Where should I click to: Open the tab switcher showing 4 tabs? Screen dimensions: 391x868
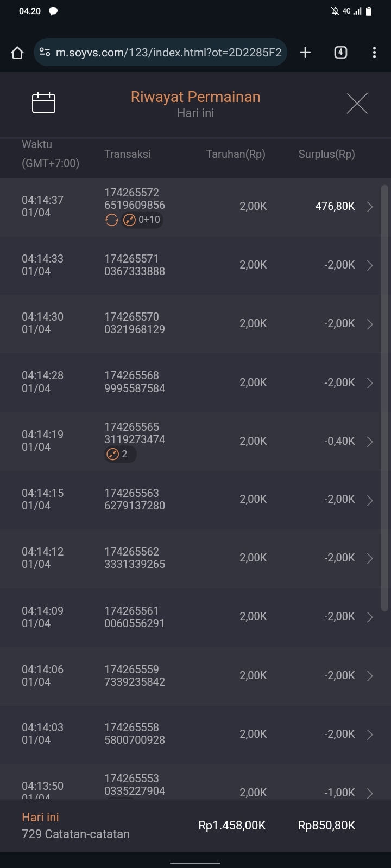point(340,52)
